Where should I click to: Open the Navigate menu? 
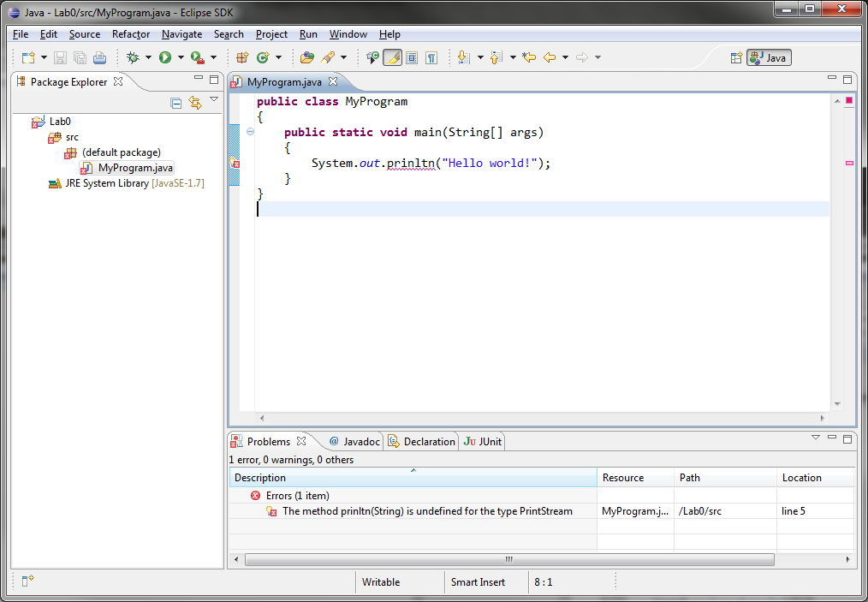(181, 34)
